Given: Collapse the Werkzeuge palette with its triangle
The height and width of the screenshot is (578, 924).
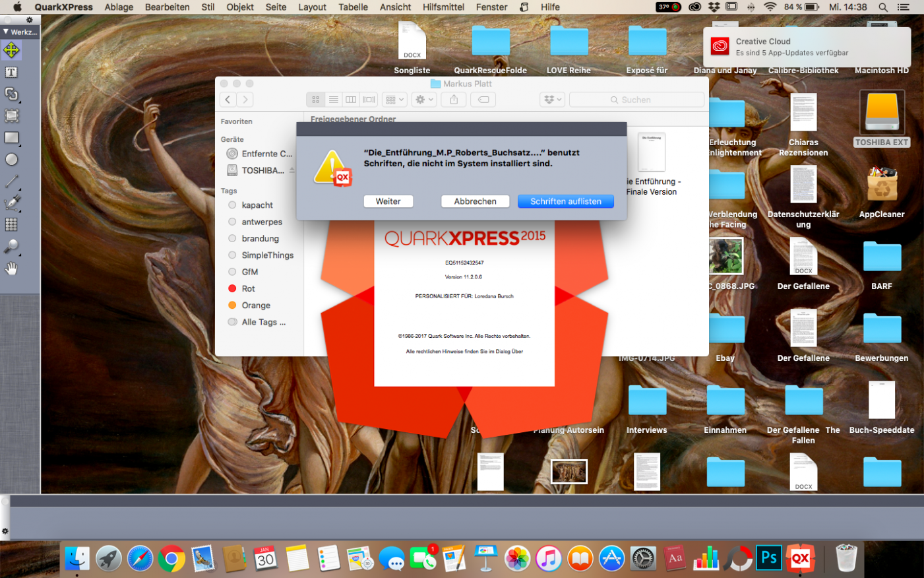Looking at the screenshot, I should point(6,32).
